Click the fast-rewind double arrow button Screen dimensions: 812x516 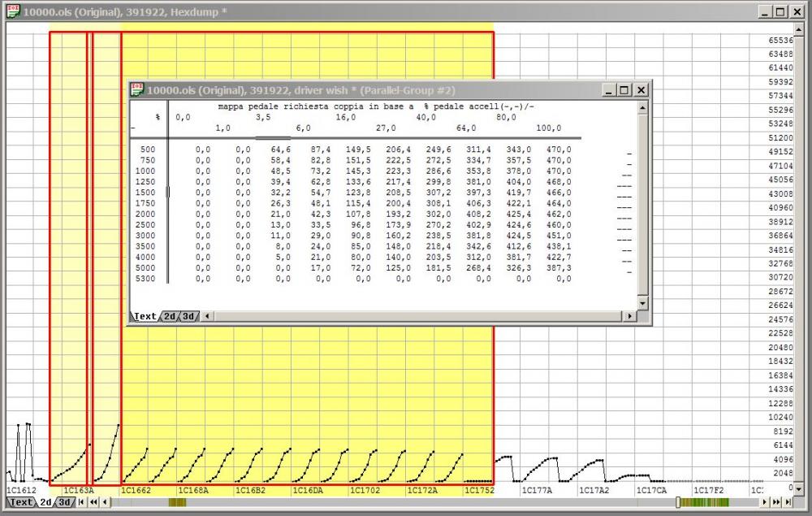pos(93,503)
